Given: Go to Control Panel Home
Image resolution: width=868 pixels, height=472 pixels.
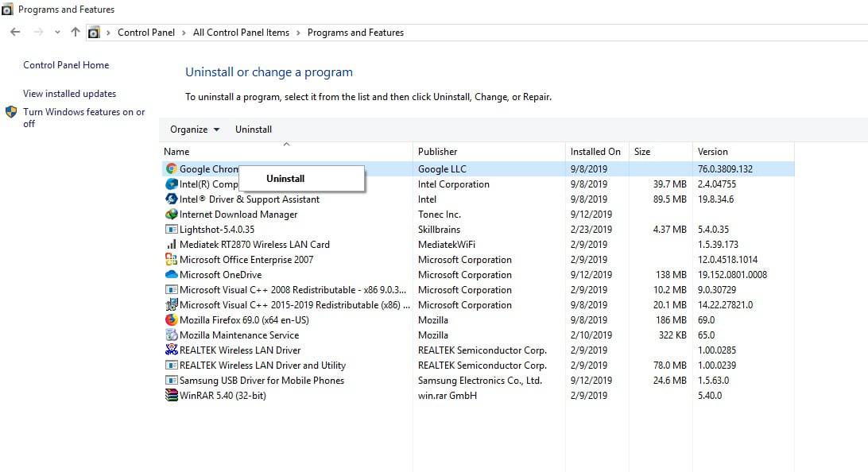Looking at the screenshot, I should coord(66,65).
